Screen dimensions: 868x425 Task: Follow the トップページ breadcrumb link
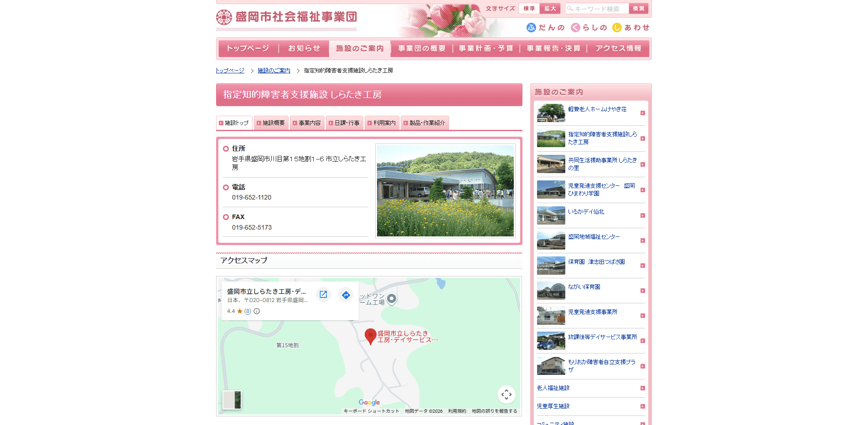coord(230,71)
